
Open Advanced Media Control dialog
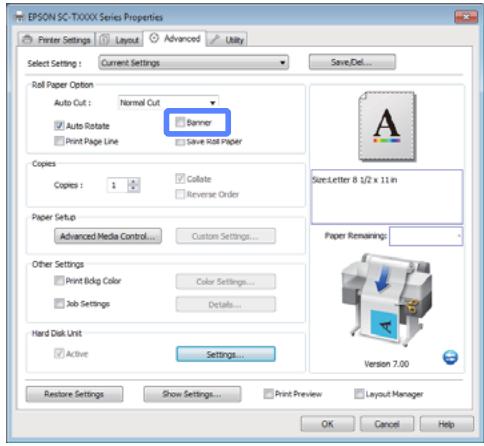click(108, 236)
